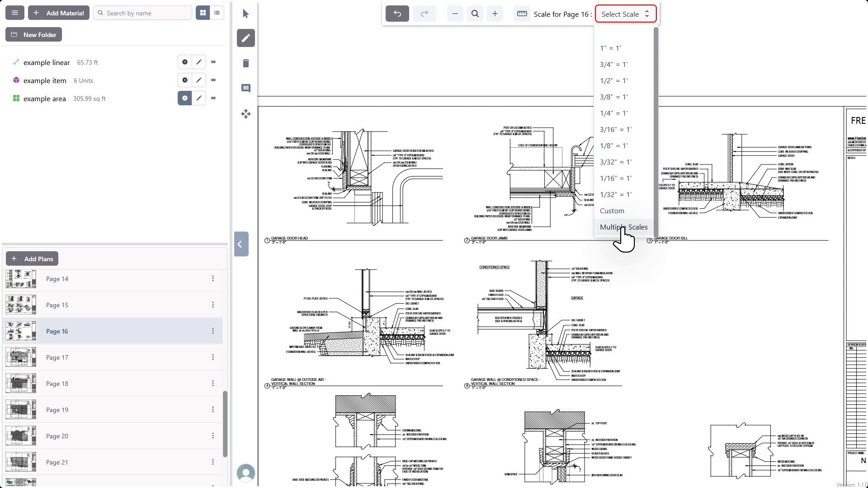Image resolution: width=868 pixels, height=488 pixels.
Task: Open Page 16 options menu
Action: tap(213, 331)
